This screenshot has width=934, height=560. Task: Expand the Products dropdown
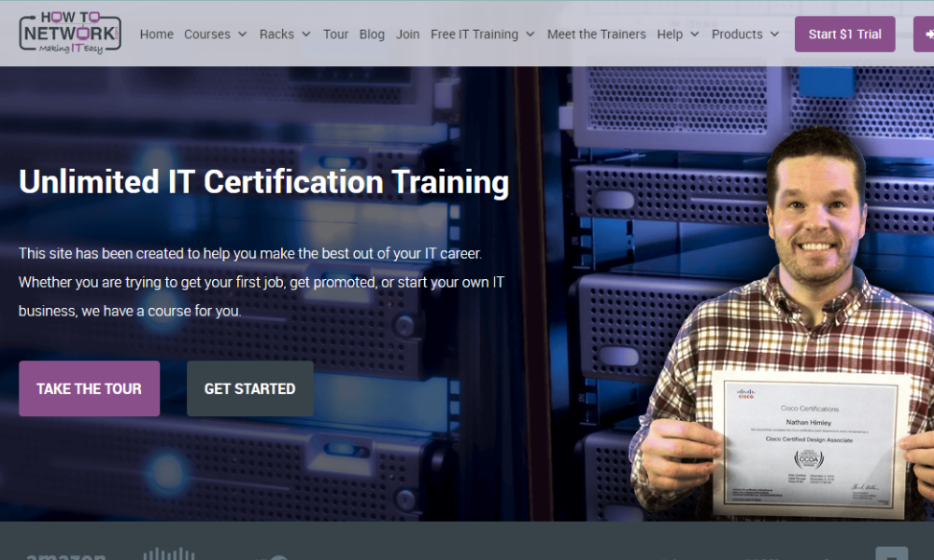pos(744,34)
